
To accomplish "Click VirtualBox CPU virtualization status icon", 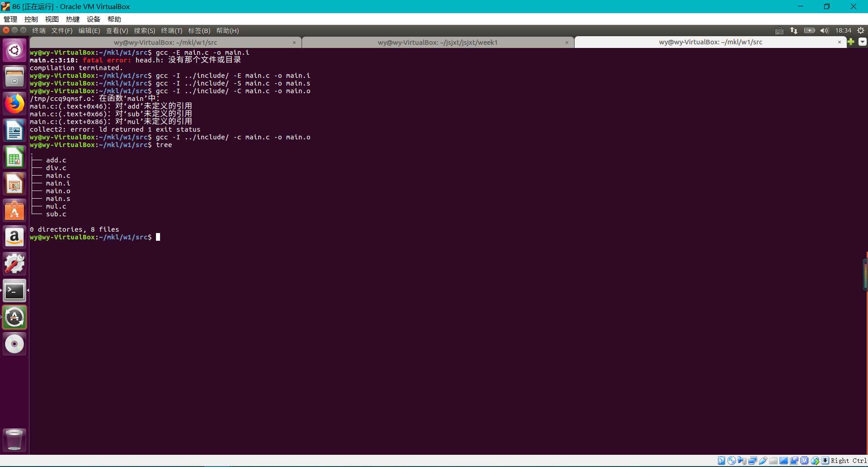I will 804,461.
